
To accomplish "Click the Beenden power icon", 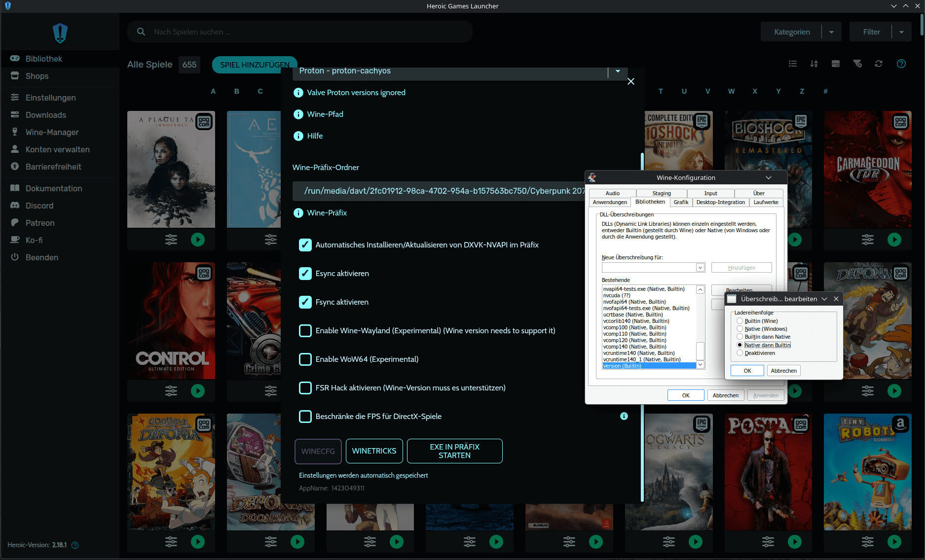I will [x=15, y=257].
